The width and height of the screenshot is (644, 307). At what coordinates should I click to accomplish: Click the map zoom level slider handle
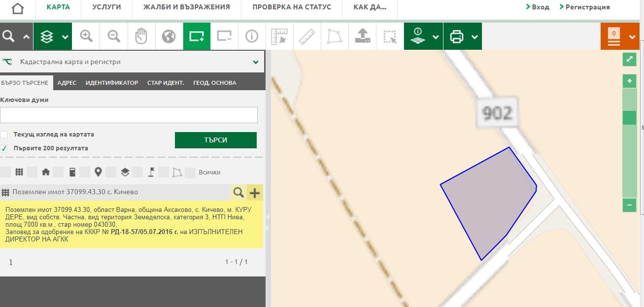click(x=629, y=118)
